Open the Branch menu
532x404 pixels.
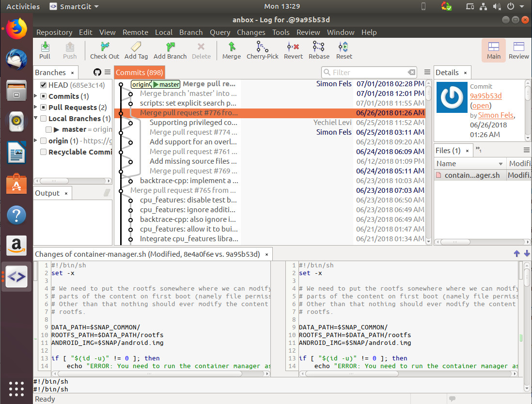tap(191, 32)
